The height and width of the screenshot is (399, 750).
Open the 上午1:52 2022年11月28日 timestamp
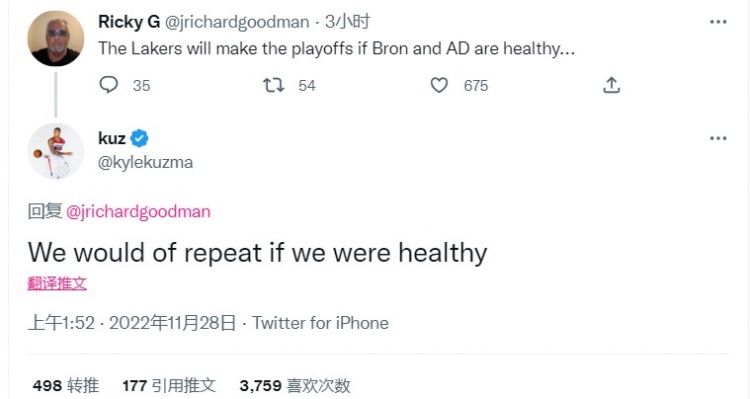pyautogui.click(x=132, y=323)
